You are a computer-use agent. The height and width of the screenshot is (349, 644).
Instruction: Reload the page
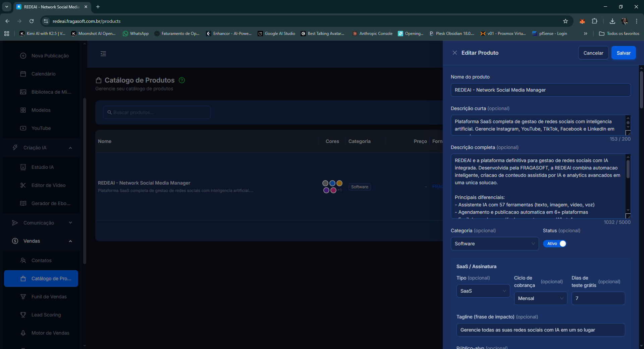(x=32, y=21)
